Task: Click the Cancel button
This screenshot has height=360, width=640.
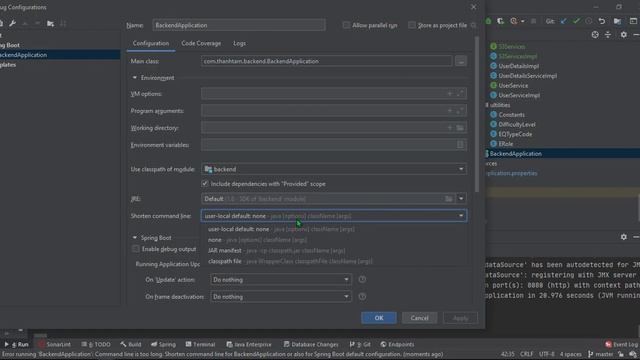Action: pyautogui.click(x=420, y=318)
